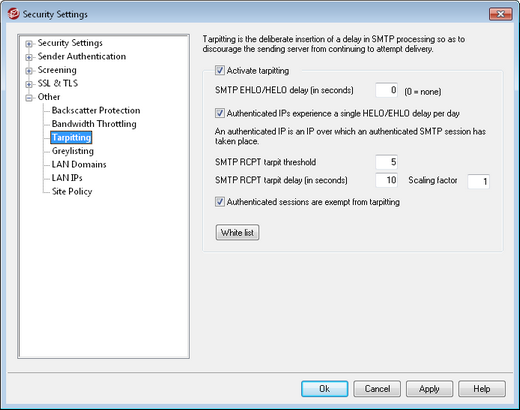Open the LAN Domains page
The width and height of the screenshot is (520, 410).
79,164
